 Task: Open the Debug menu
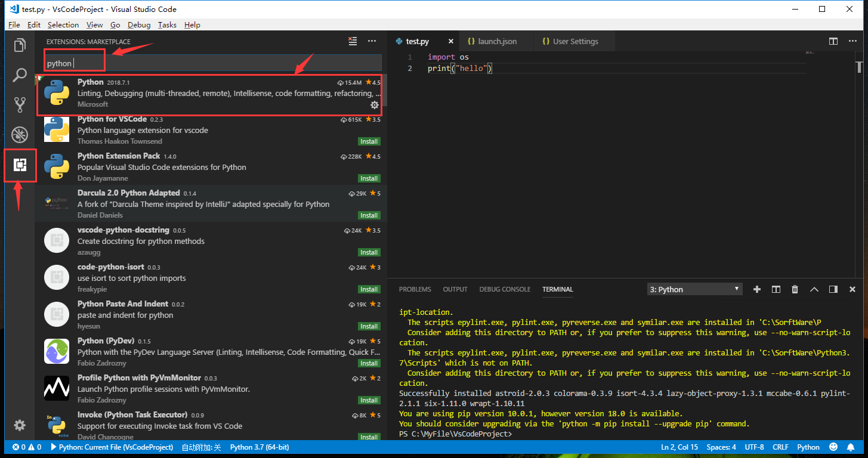point(138,24)
